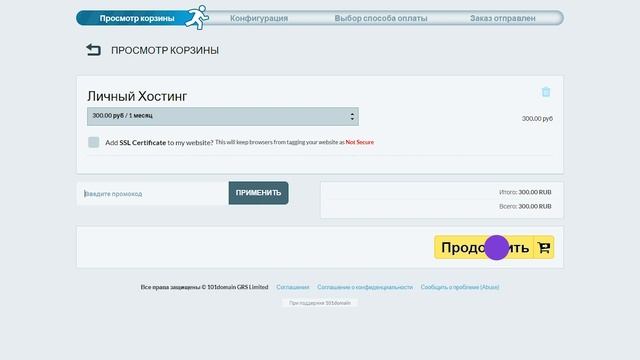Click the При поддержке 101domain badge
The width and height of the screenshot is (640, 360).
pos(320,303)
